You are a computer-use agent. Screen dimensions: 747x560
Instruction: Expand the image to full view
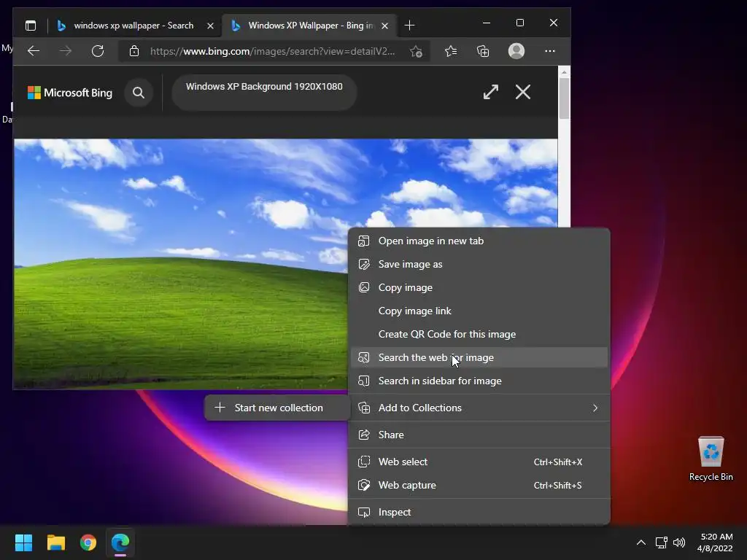(491, 92)
